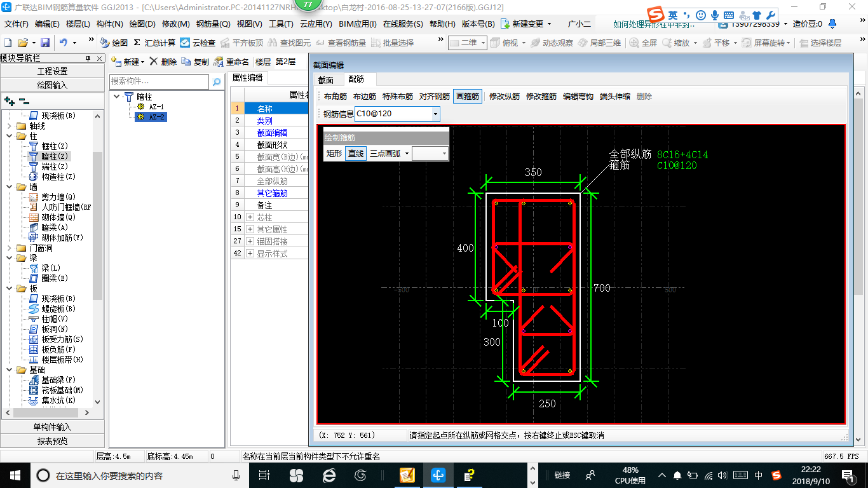Start 云检查 cloud check
Viewport: 868px width, 488px height.
pyautogui.click(x=198, y=43)
